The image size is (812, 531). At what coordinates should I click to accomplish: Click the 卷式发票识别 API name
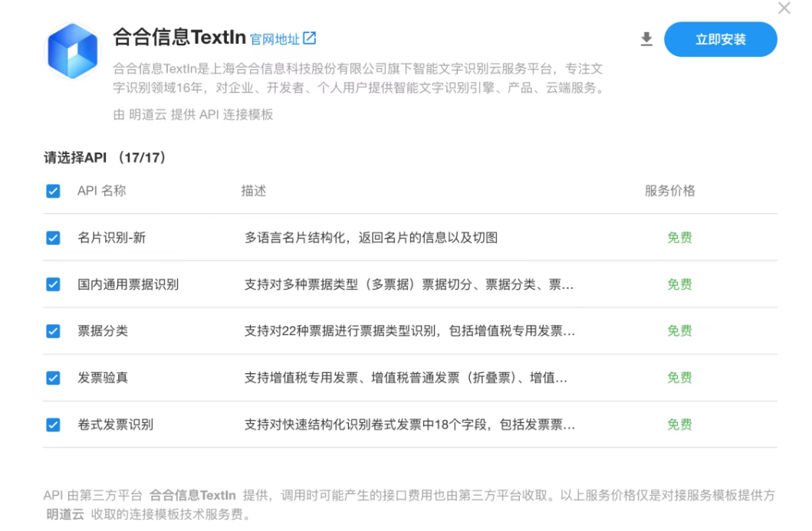point(116,424)
